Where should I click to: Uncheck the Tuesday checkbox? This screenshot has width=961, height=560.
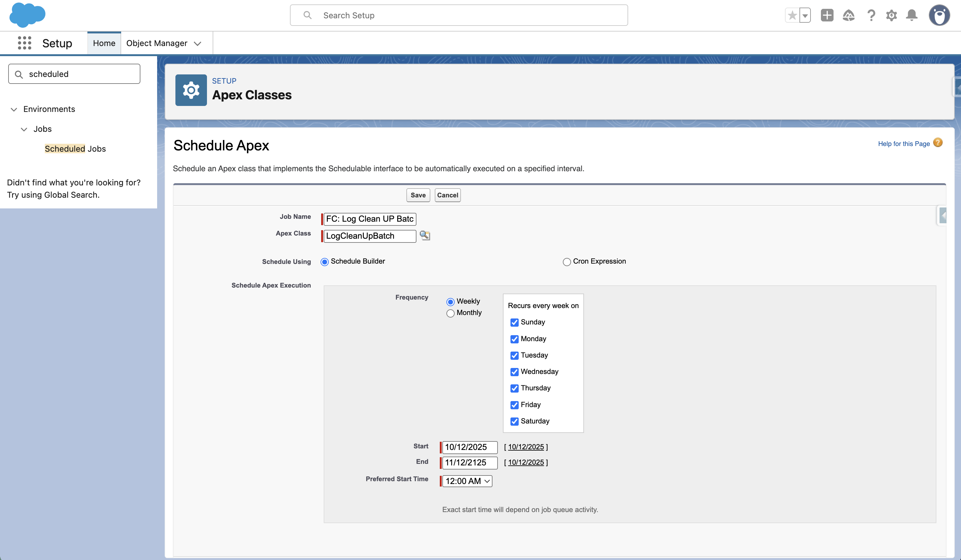pos(514,356)
